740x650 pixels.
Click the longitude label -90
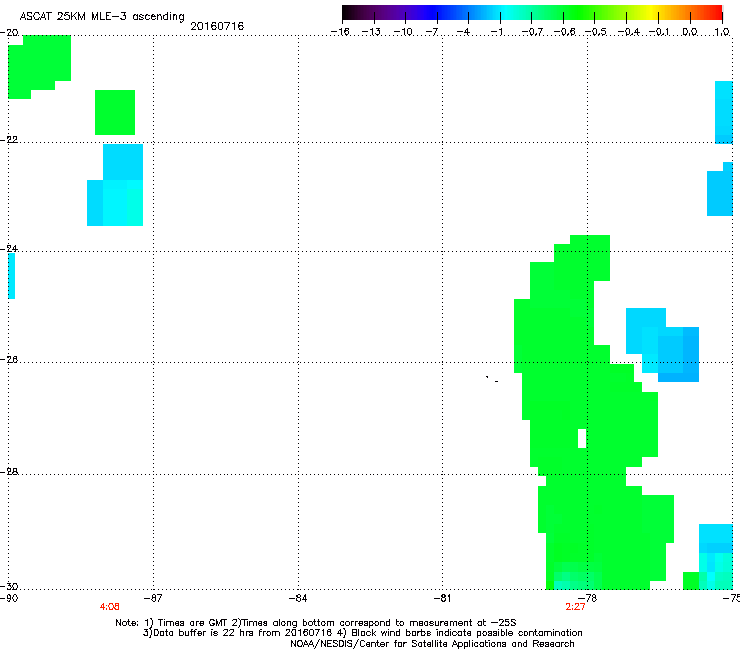pos(9,598)
